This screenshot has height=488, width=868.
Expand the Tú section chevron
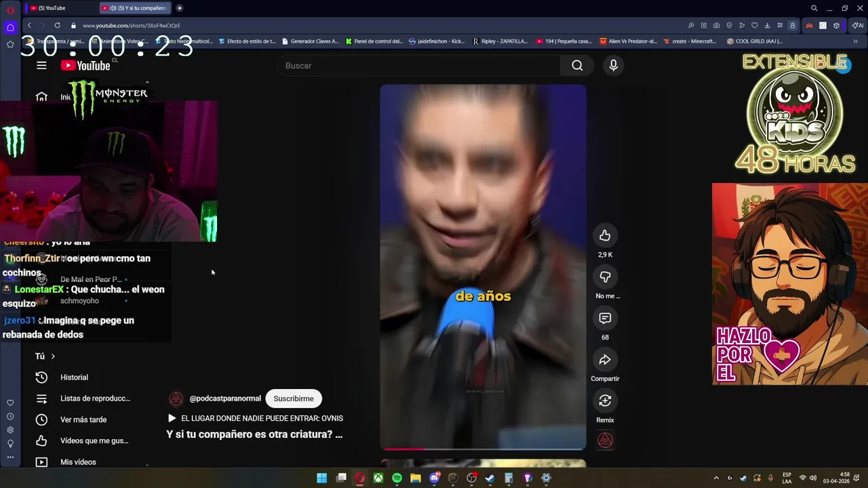53,356
